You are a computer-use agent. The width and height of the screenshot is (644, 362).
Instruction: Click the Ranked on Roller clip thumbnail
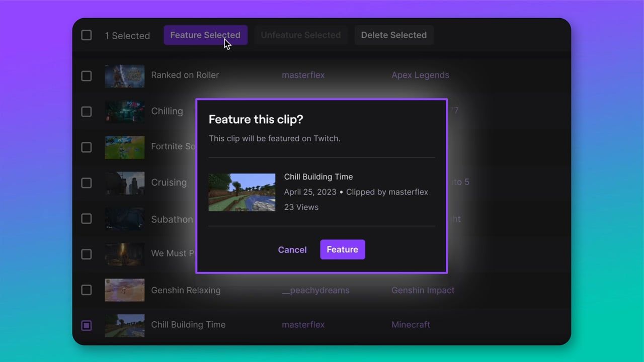click(124, 76)
